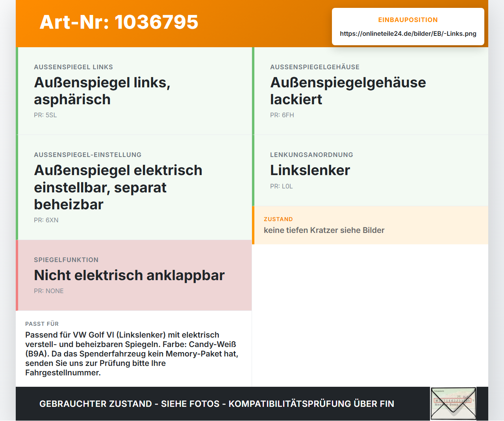Screen dimensions: 504x421
Task: Click 'Nicht elektrisch anklappbar' title
Action: pos(129,275)
